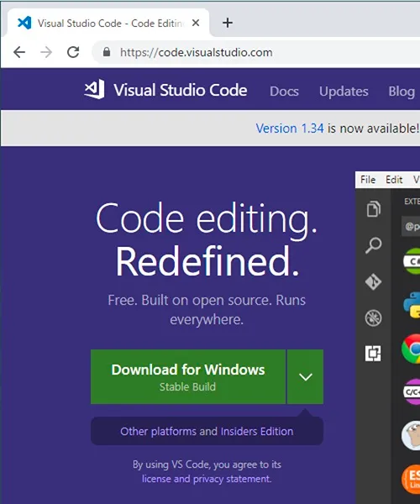Image resolution: width=420 pixels, height=504 pixels.
Task: Select the Extensions icon
Action: pyautogui.click(x=374, y=354)
